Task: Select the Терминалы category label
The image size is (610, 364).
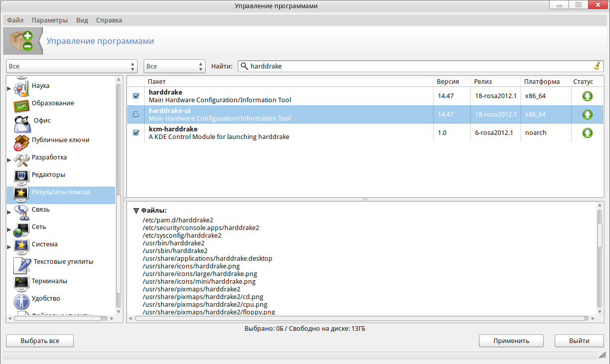Action: tap(50, 281)
